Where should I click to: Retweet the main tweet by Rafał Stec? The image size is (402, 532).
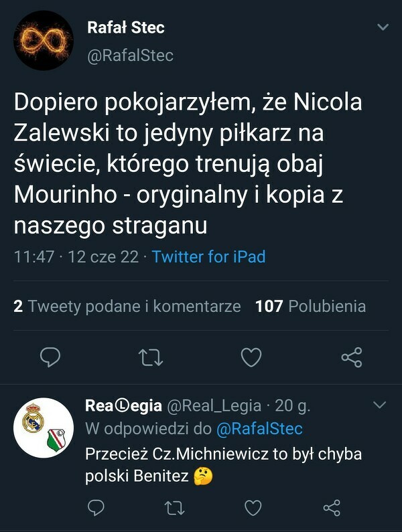click(150, 358)
